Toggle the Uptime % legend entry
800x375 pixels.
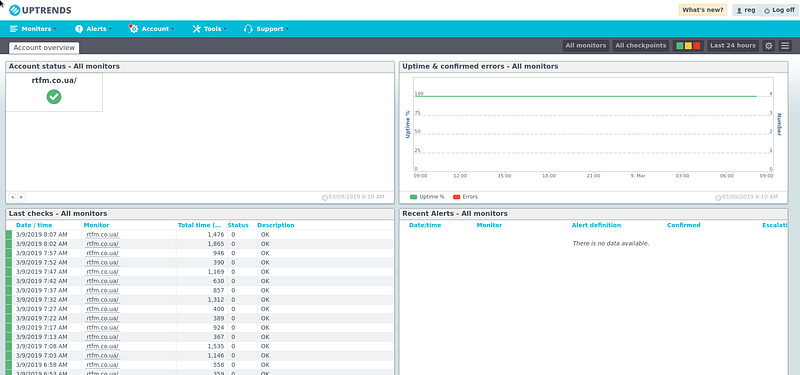[x=427, y=196]
